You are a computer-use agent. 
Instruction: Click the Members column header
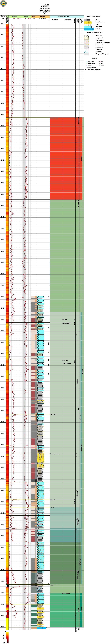[x=55, y=19]
